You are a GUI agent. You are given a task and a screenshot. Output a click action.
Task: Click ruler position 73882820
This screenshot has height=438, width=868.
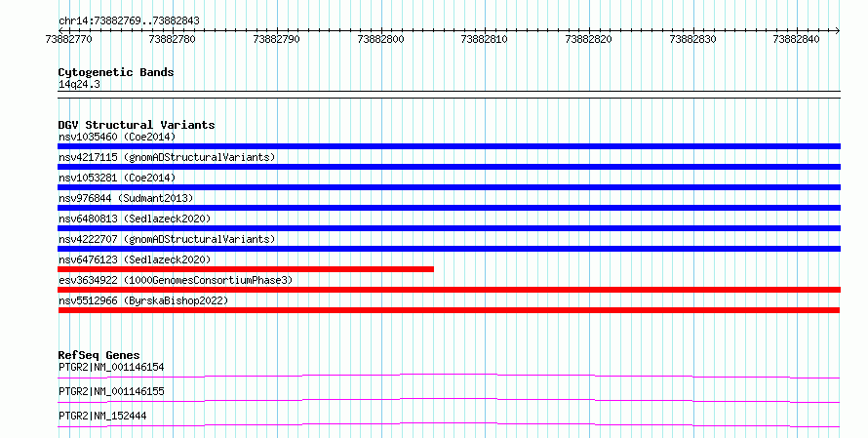tap(588, 39)
